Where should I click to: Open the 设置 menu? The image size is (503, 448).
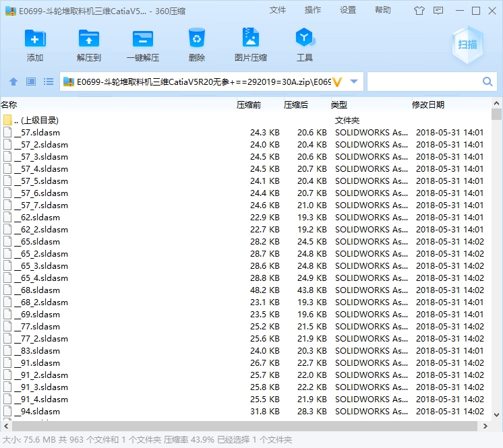point(348,10)
